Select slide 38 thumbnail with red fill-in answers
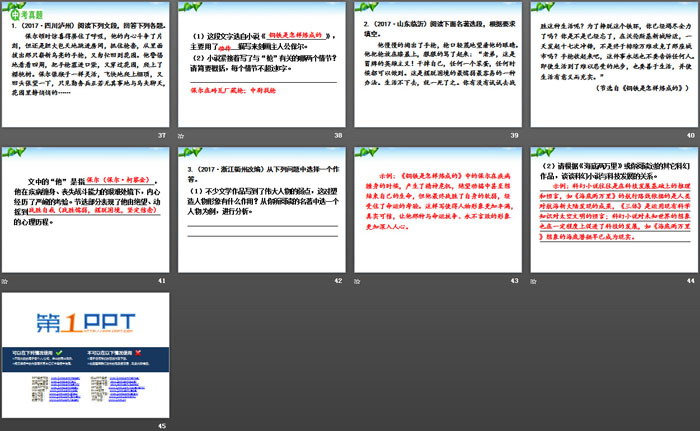700x431 pixels. pyautogui.click(x=262, y=64)
